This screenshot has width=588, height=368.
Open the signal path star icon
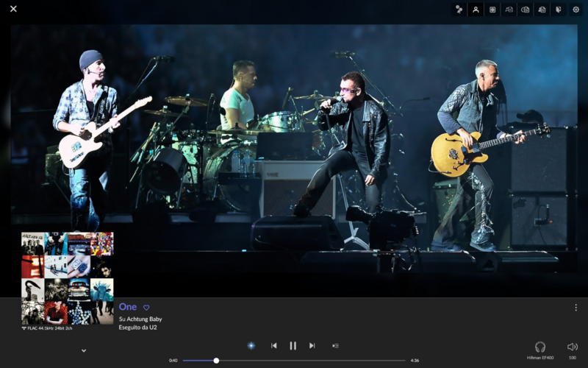[251, 346]
